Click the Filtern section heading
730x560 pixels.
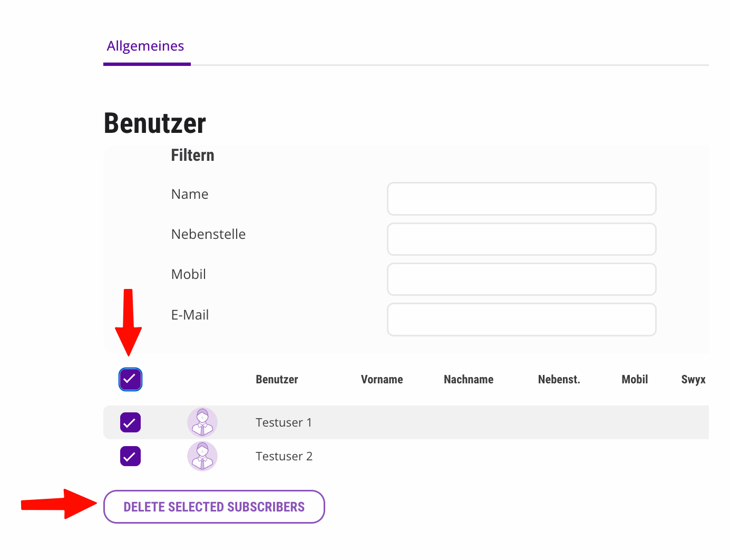(x=192, y=156)
